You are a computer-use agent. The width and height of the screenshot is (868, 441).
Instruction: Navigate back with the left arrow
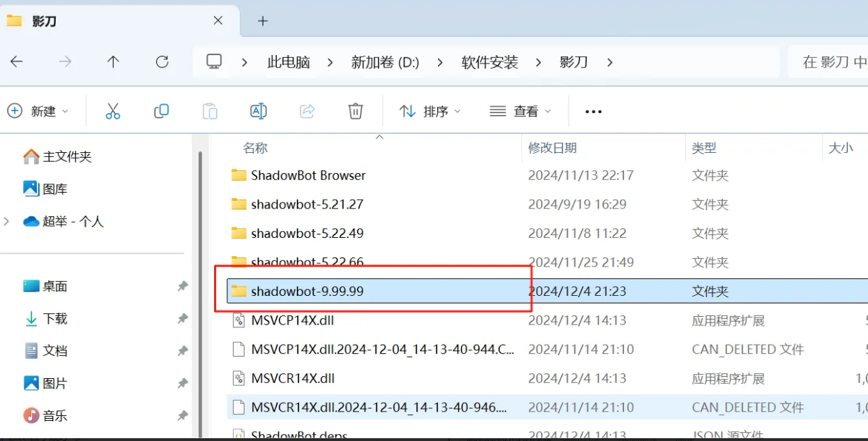pos(16,62)
